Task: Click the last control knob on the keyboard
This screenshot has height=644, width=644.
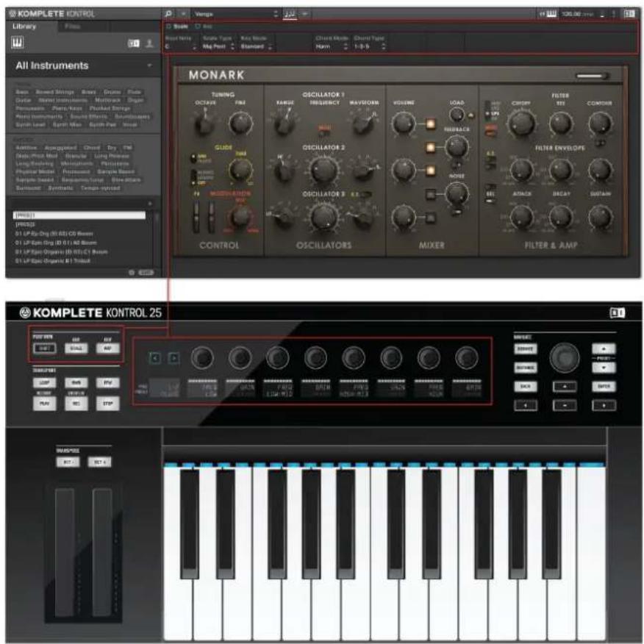Action: [x=467, y=357]
